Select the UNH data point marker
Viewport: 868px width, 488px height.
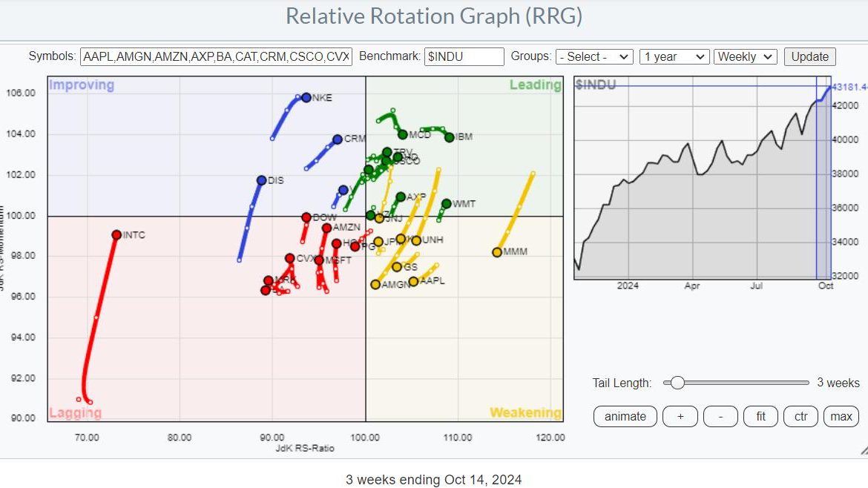[x=416, y=241]
